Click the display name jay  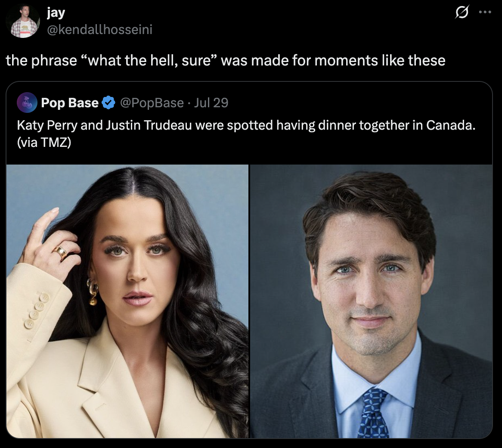pos(56,12)
